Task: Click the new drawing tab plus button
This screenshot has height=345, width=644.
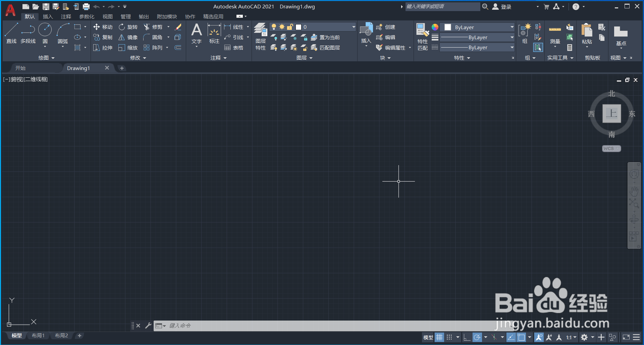Action: click(x=122, y=68)
